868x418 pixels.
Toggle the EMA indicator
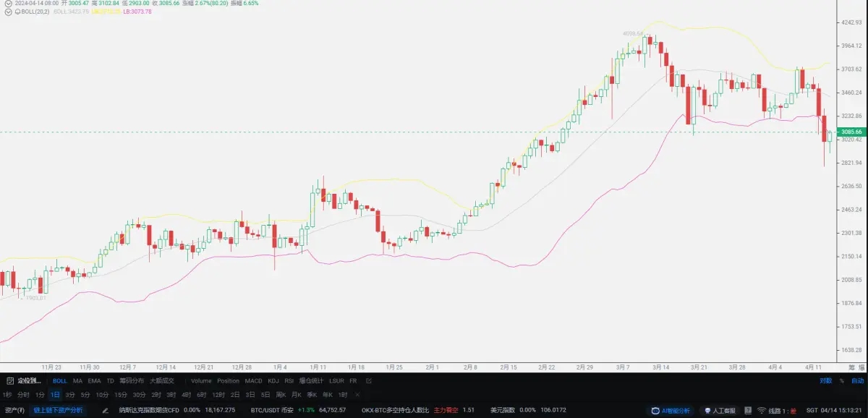(94, 380)
